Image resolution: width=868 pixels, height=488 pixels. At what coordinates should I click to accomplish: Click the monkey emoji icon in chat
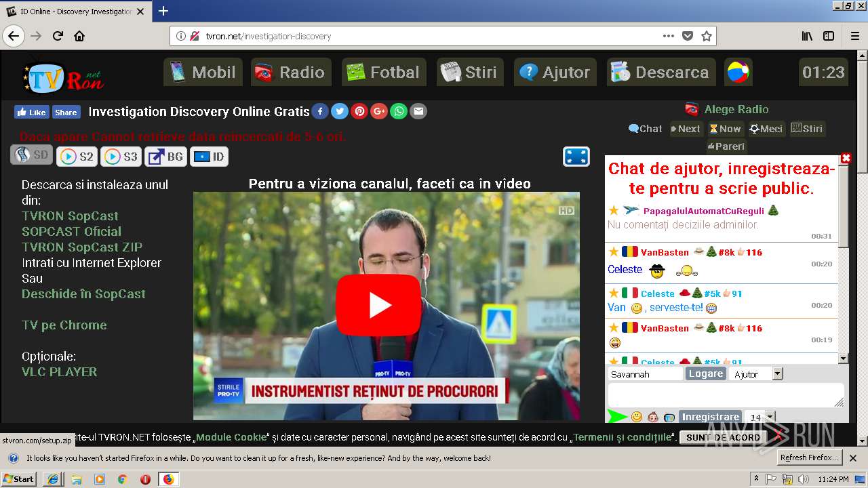(x=653, y=417)
